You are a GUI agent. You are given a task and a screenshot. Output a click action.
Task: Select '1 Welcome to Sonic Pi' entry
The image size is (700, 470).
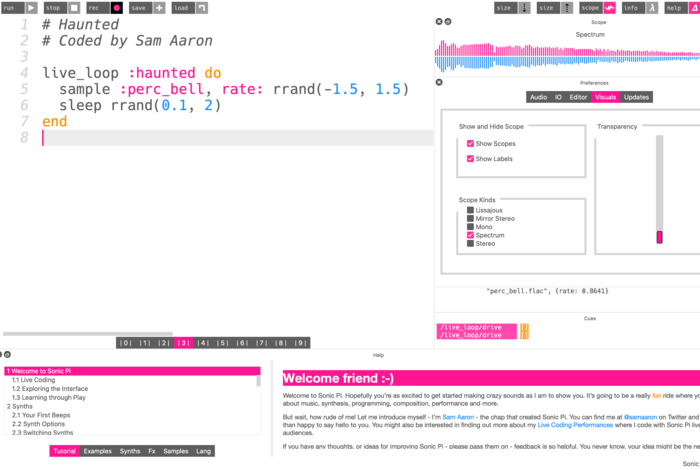[x=132, y=371]
